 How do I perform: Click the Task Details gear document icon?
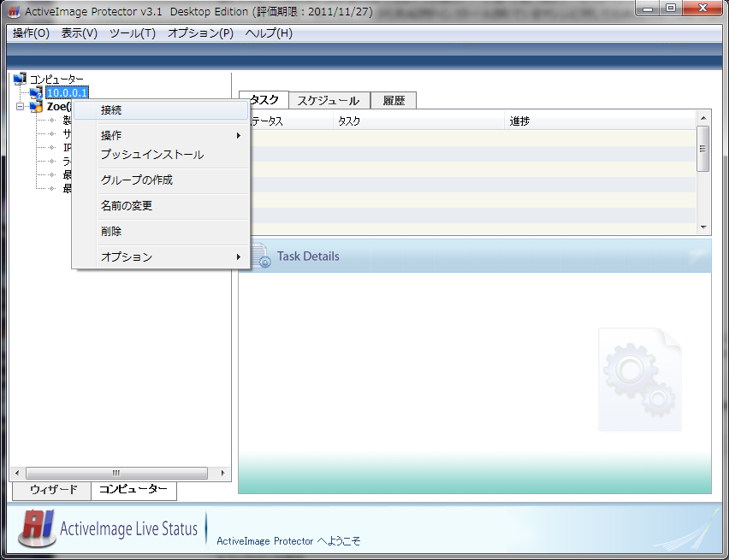(x=260, y=256)
